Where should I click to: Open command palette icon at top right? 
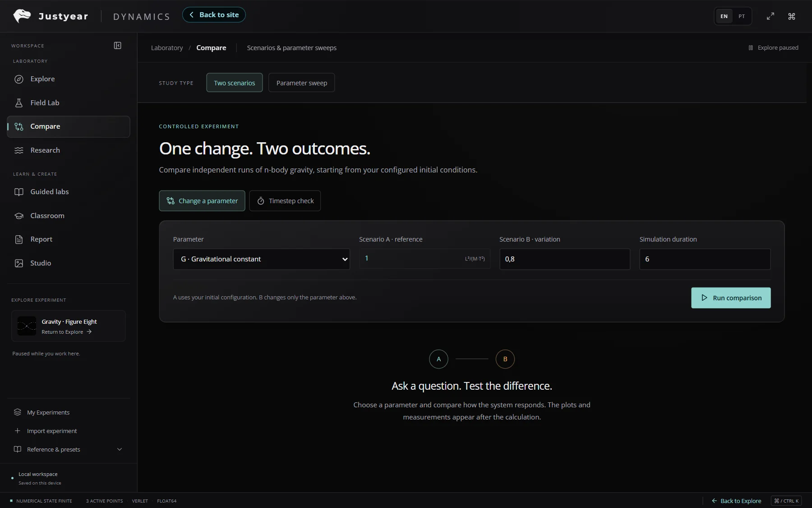pos(792,16)
